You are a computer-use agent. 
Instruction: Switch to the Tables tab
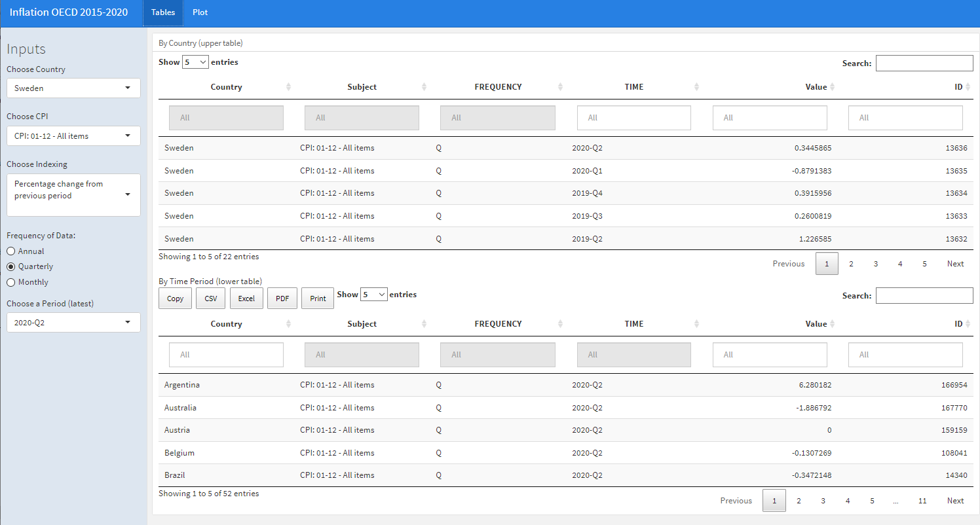[x=163, y=12]
